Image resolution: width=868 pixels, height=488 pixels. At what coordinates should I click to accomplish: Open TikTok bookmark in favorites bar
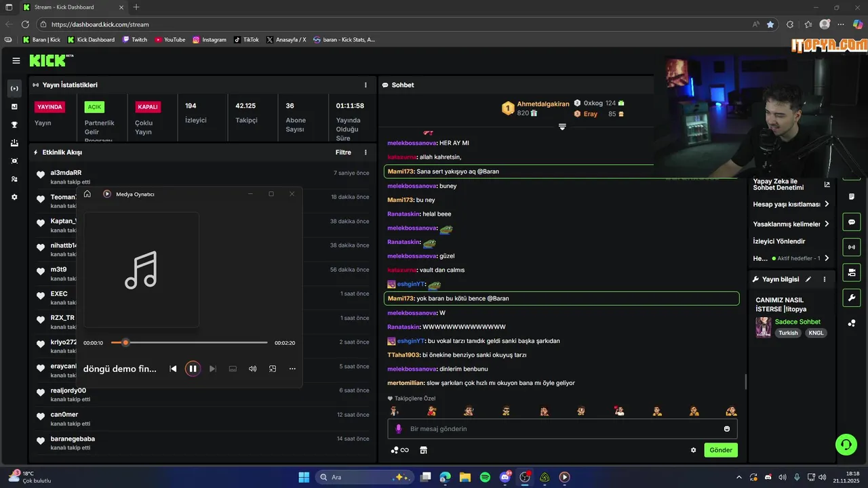click(x=246, y=40)
